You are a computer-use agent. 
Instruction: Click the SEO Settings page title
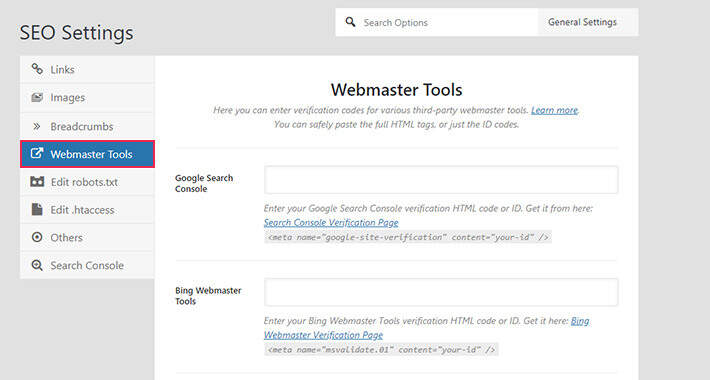pyautogui.click(x=77, y=33)
